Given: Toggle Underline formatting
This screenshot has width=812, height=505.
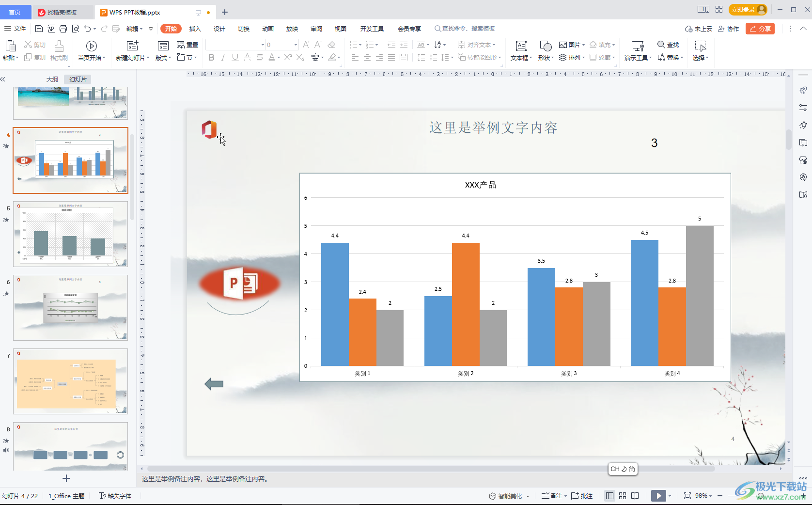Looking at the screenshot, I should tap(235, 57).
